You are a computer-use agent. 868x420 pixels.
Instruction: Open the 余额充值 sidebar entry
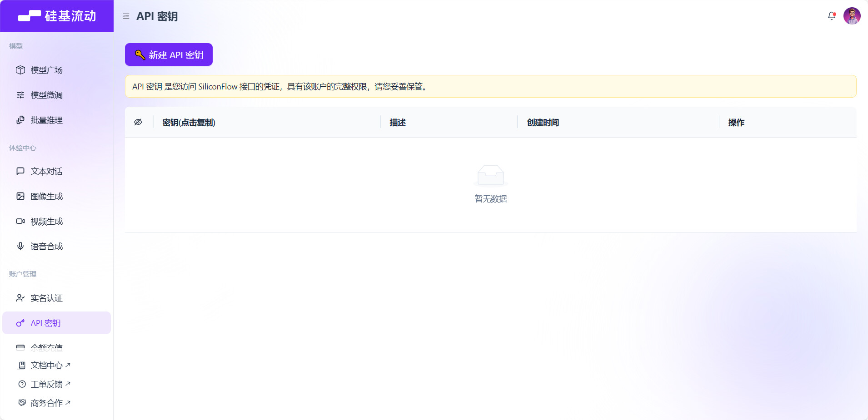(x=46, y=347)
